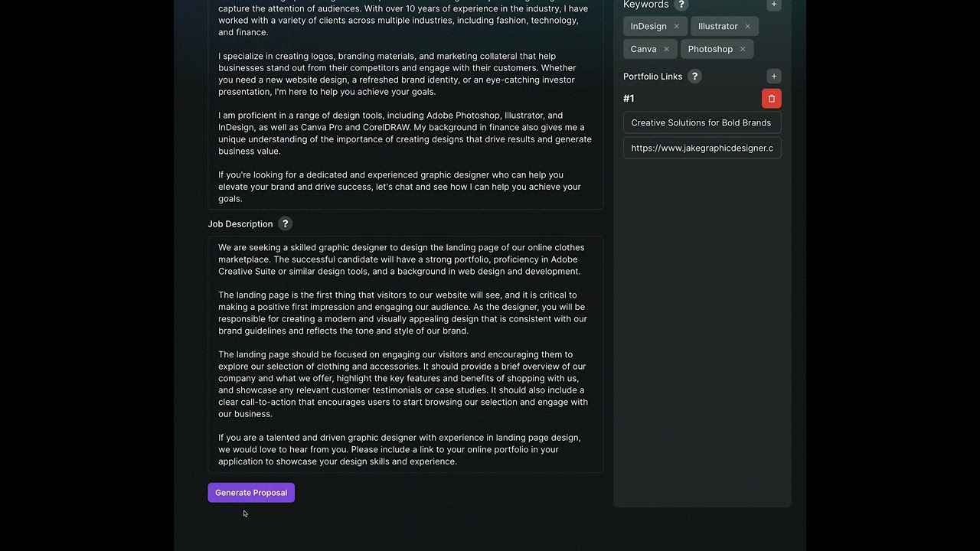Image resolution: width=980 pixels, height=551 pixels.
Task: Remove the Illustrator keyword with its × icon
Action: [746, 25]
